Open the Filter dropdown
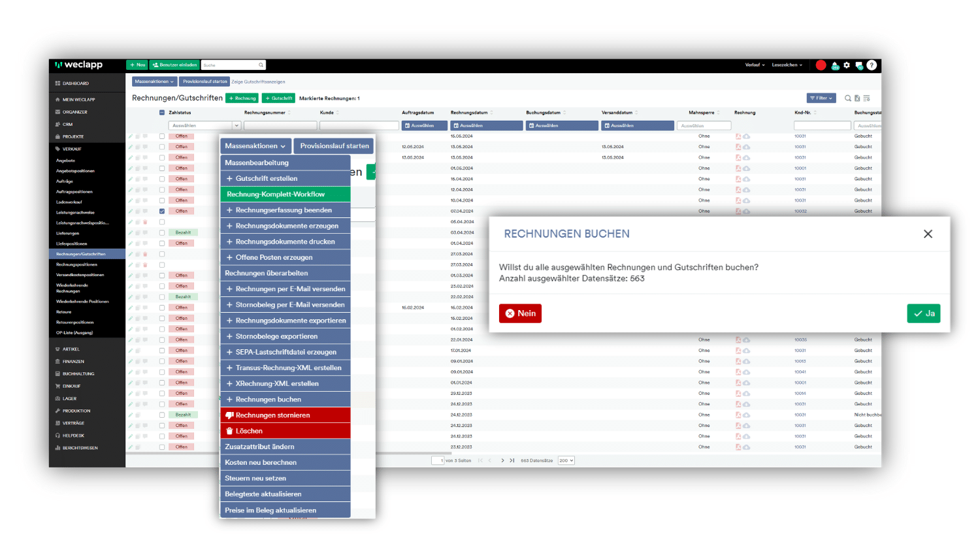This screenshot has height=551, width=980. (821, 99)
